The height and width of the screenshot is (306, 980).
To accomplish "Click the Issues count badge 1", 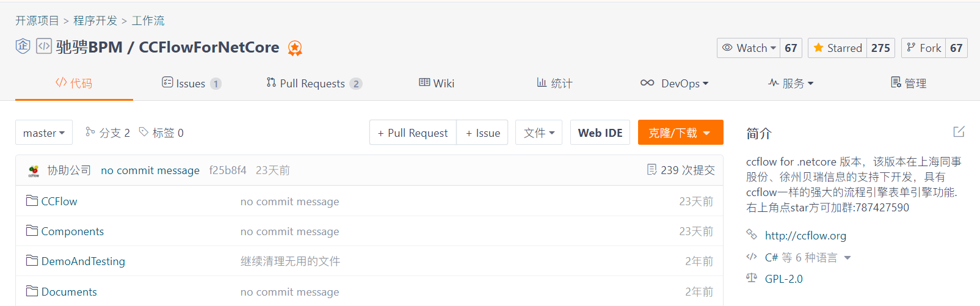I will click(216, 84).
